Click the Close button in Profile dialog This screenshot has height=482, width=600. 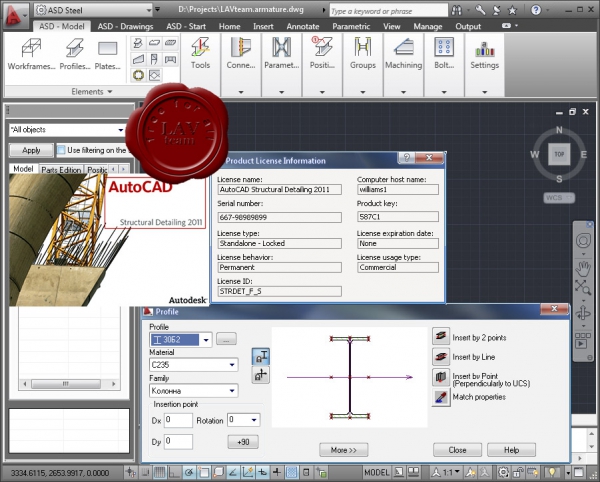click(457, 450)
